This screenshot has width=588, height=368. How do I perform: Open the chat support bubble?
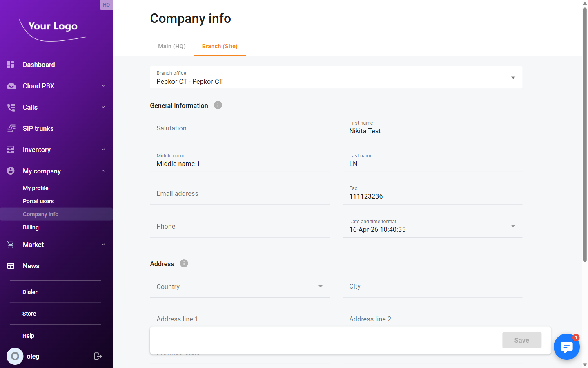[x=567, y=347]
